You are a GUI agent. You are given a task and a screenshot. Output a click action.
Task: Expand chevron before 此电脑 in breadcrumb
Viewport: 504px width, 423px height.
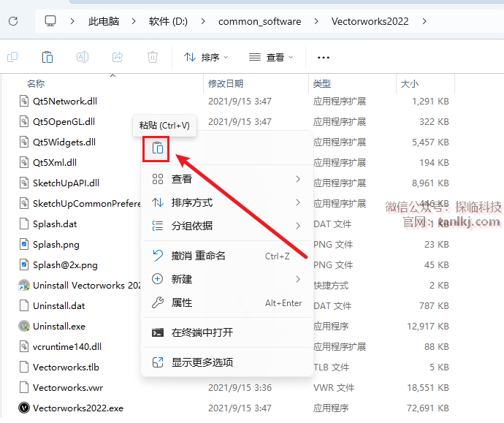[72, 21]
